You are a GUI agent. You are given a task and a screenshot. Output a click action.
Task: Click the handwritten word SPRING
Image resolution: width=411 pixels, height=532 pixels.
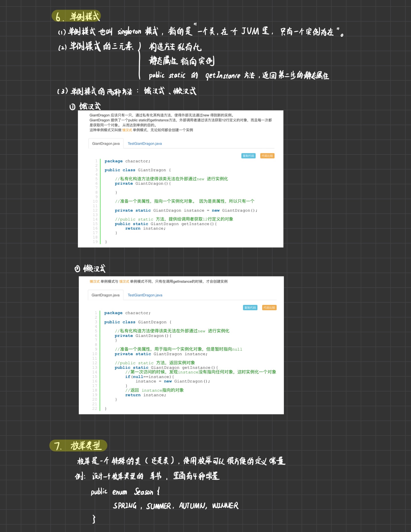[125, 506]
